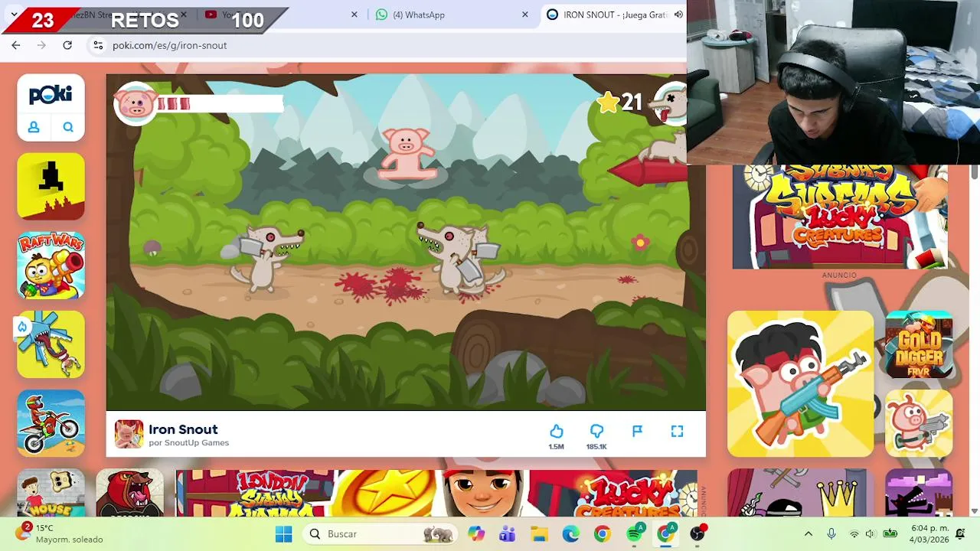980x551 pixels.
Task: Open the Raft Wars game thumbnail
Action: 51,266
